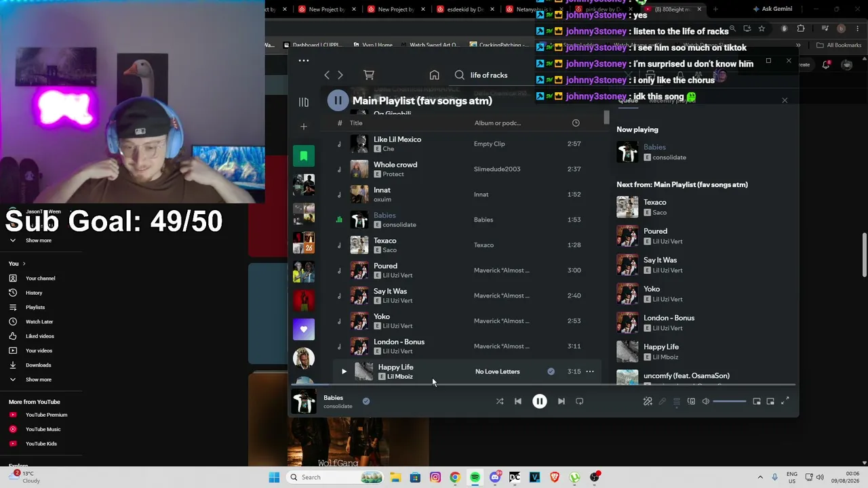Image resolution: width=868 pixels, height=488 pixels.
Task: Open artist link Che
Action: pyautogui.click(x=389, y=149)
